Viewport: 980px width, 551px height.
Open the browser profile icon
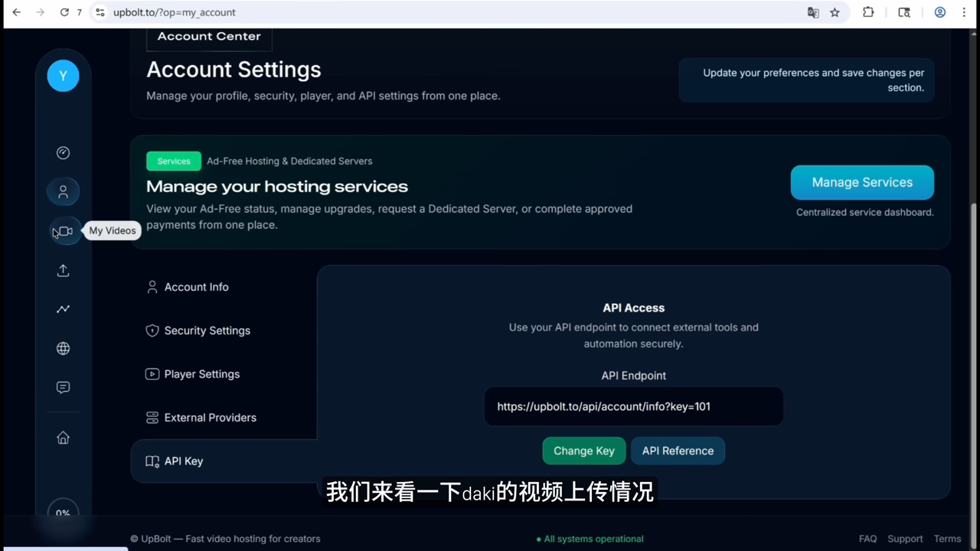point(940,12)
